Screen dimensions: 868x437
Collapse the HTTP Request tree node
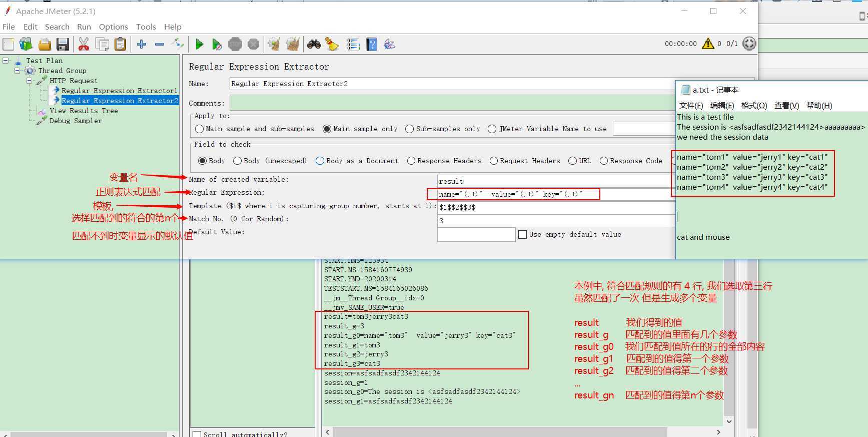(x=29, y=81)
